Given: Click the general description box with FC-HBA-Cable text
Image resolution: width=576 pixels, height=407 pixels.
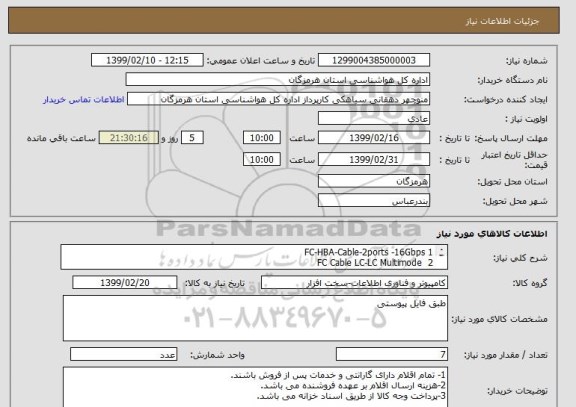Looking at the screenshot, I should [x=254, y=257].
